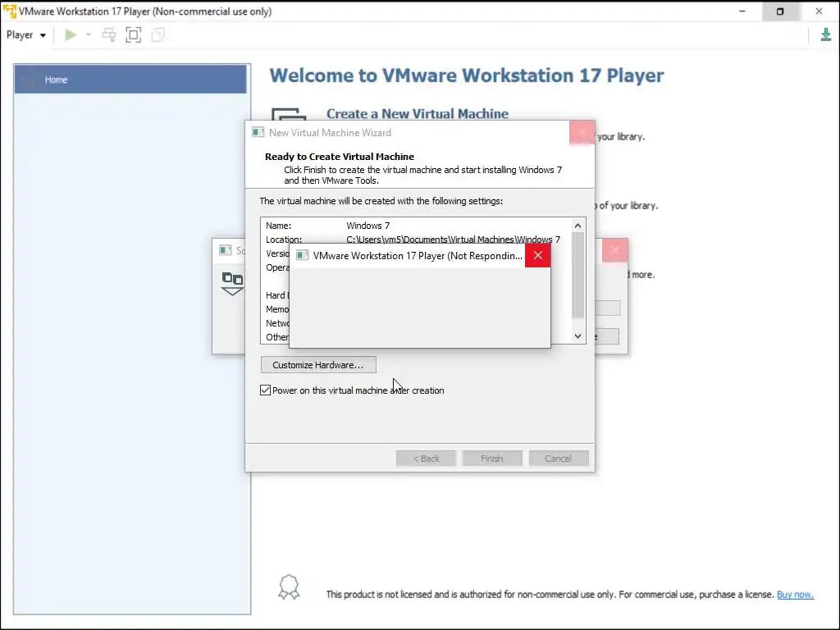Expand the power options arrow beside play
The width and height of the screenshot is (840, 630).
point(89,34)
